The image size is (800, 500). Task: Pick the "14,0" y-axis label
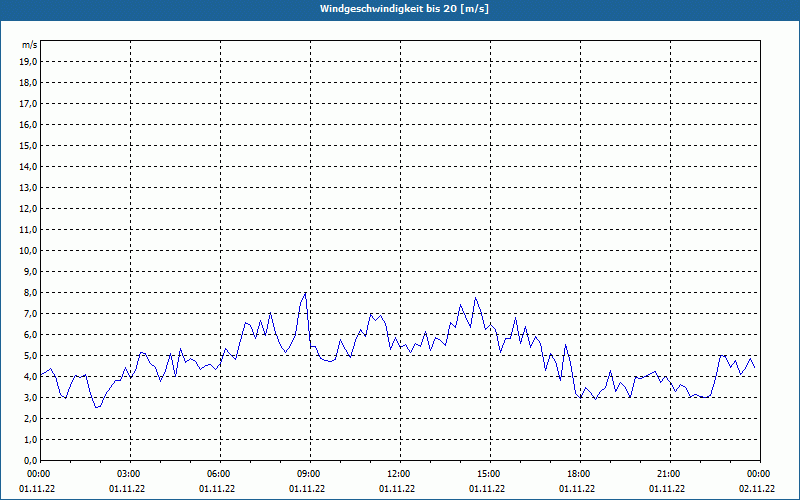[29, 166]
